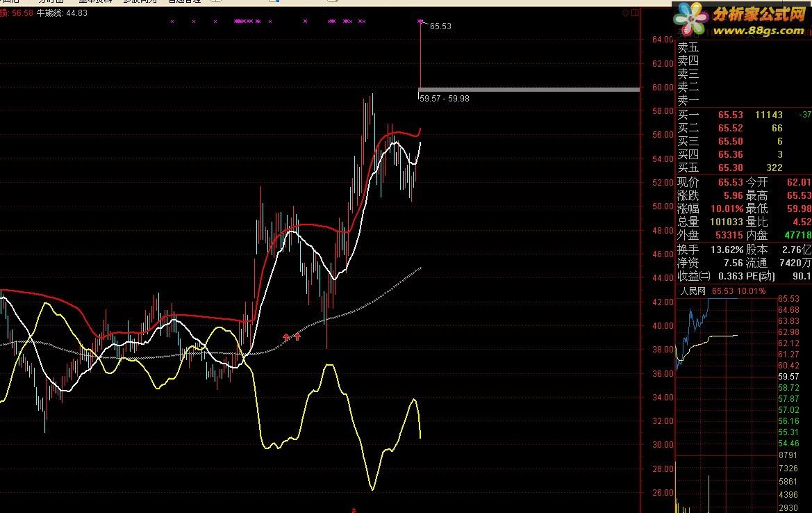Image resolution: width=812 pixels, height=513 pixels.
Task: Click the 现价 current price value
Action: pos(730,182)
